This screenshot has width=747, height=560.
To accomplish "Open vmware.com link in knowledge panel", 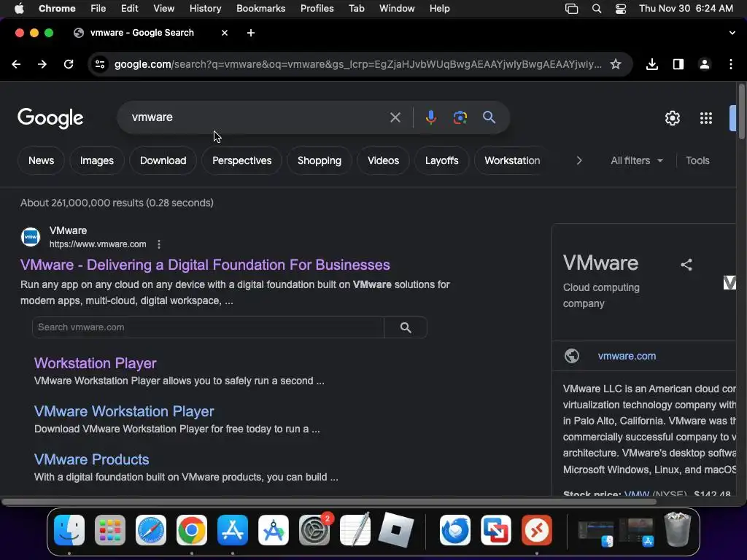I will (x=627, y=356).
